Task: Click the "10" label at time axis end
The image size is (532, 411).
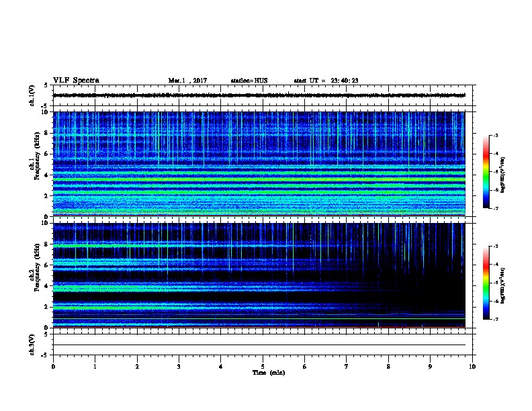Action: point(472,367)
